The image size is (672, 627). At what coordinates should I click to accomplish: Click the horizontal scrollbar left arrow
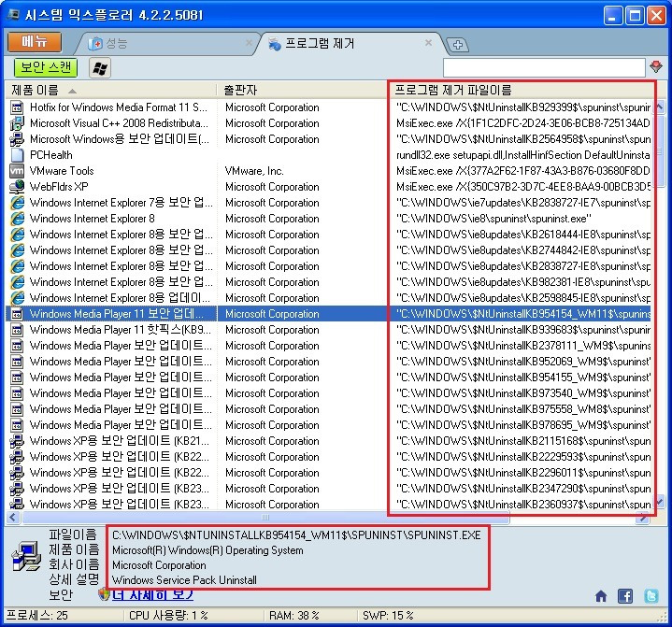(x=13, y=518)
